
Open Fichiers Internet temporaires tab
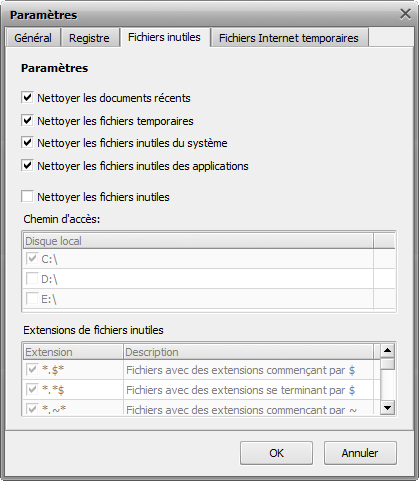[289, 38]
